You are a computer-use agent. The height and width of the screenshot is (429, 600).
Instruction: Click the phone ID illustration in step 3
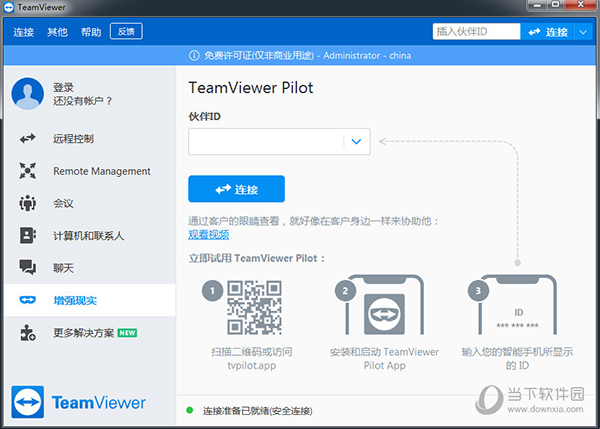click(517, 305)
